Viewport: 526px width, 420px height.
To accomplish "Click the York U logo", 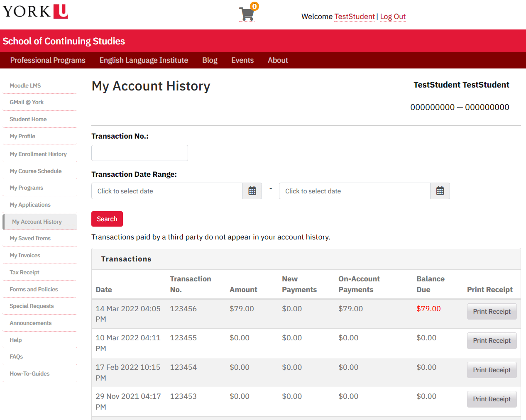I will tap(35, 11).
